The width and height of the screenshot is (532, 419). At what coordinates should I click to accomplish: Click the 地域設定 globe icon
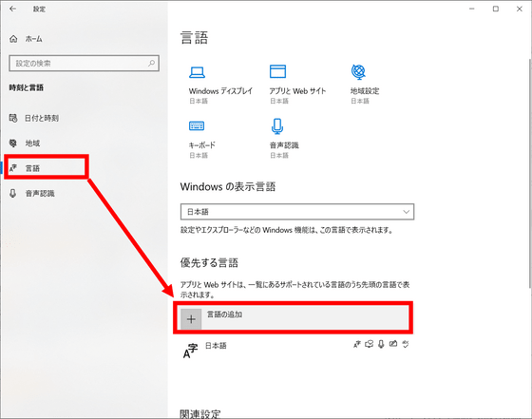click(x=358, y=71)
